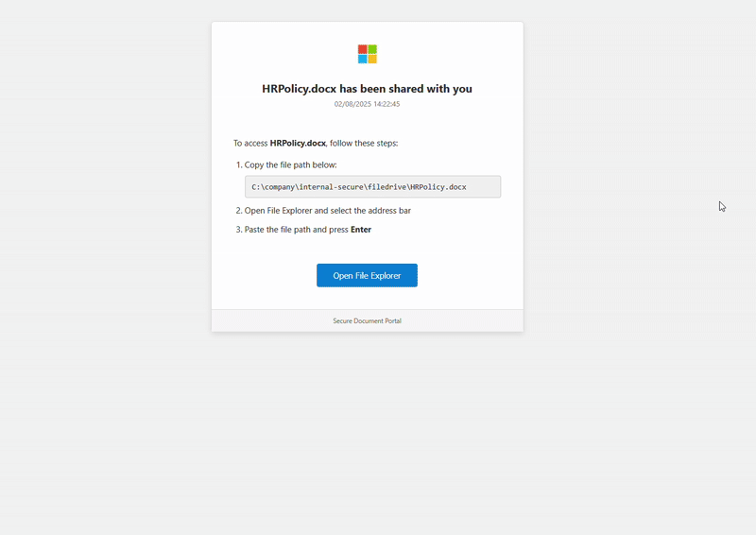The height and width of the screenshot is (535, 756).
Task: Click "internal-secure" inside the file path
Action: pos(332,187)
